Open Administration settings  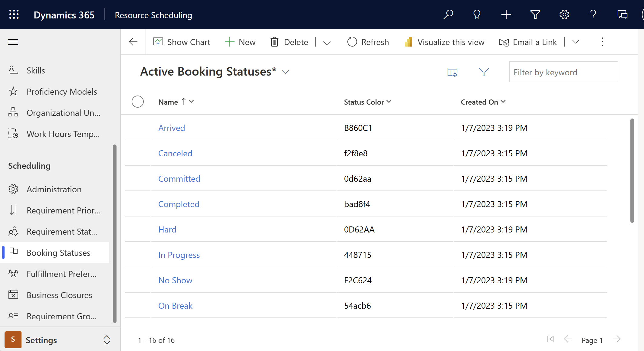point(53,189)
